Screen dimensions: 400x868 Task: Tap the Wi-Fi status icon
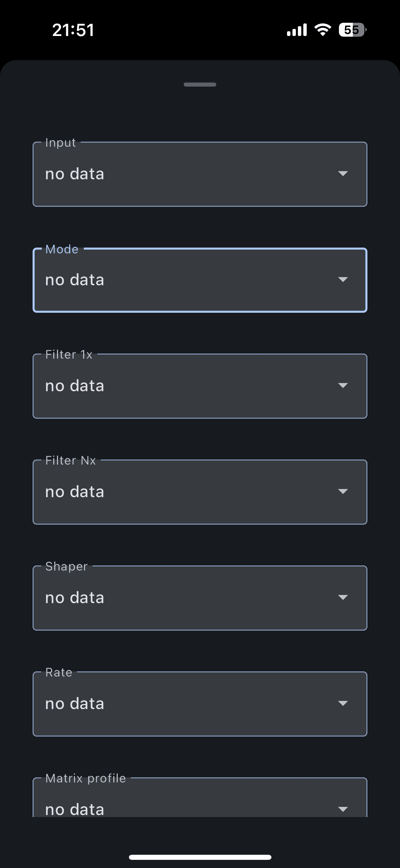click(323, 30)
